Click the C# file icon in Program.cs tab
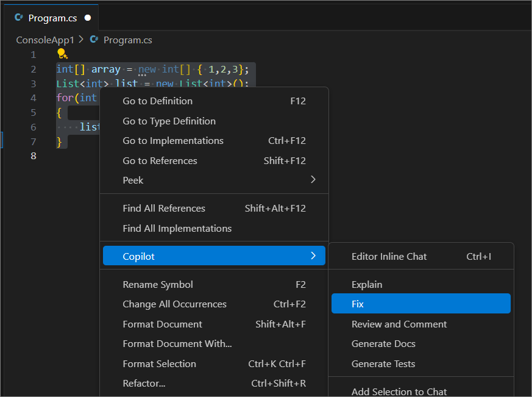Image resolution: width=532 pixels, height=397 pixels. point(19,17)
